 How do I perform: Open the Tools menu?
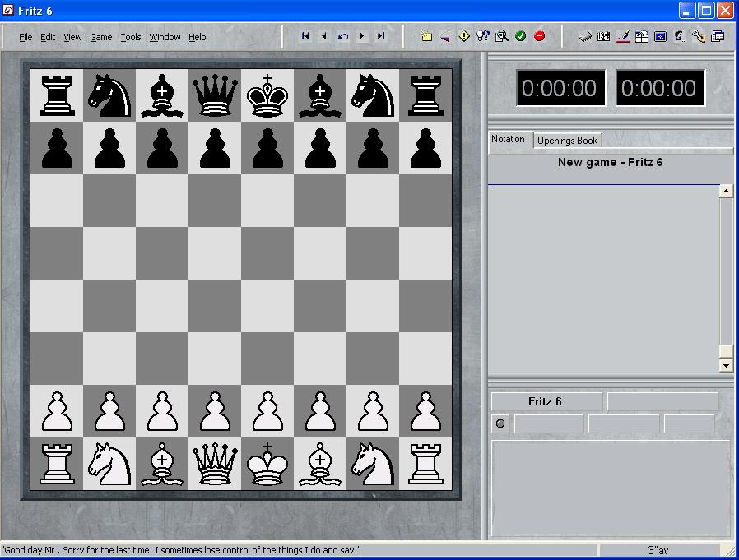point(131,37)
